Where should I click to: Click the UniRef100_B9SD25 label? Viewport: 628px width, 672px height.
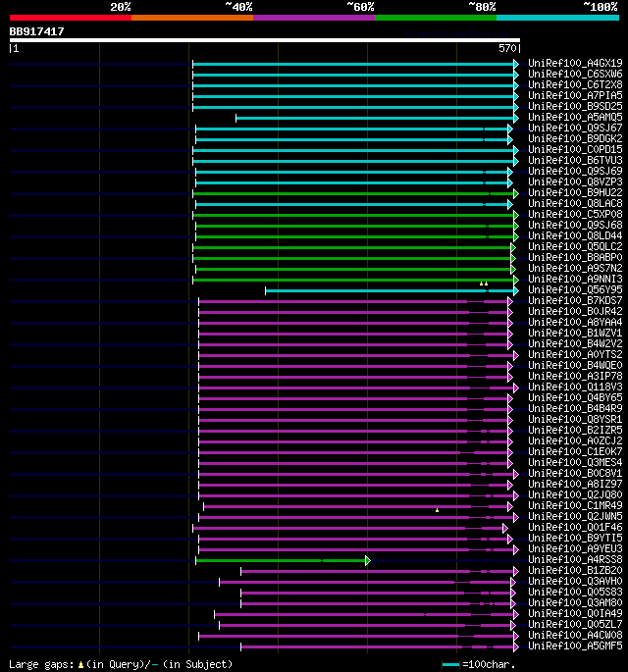[x=575, y=106]
